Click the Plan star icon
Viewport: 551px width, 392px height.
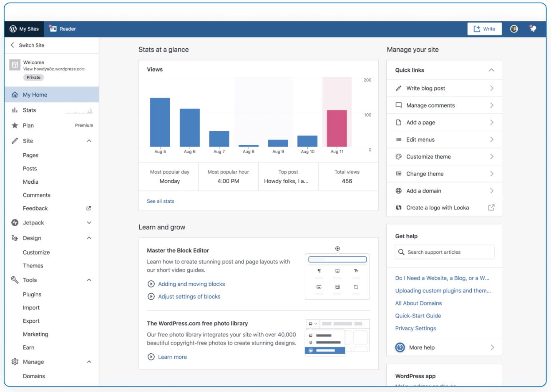15,125
